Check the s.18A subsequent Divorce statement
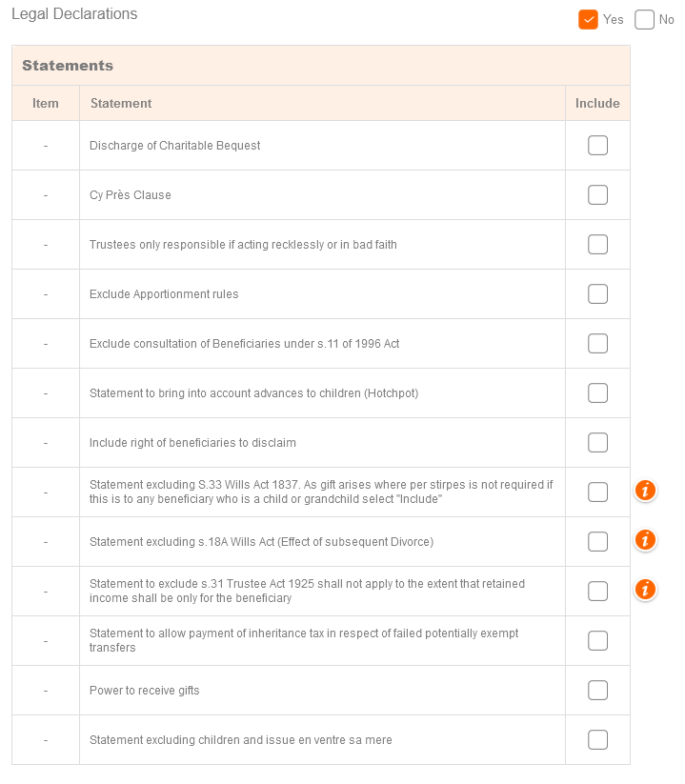 [x=597, y=542]
